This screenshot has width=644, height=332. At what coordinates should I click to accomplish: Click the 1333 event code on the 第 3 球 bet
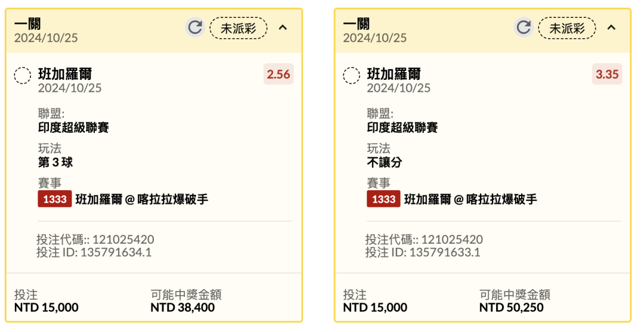pyautogui.click(x=54, y=199)
